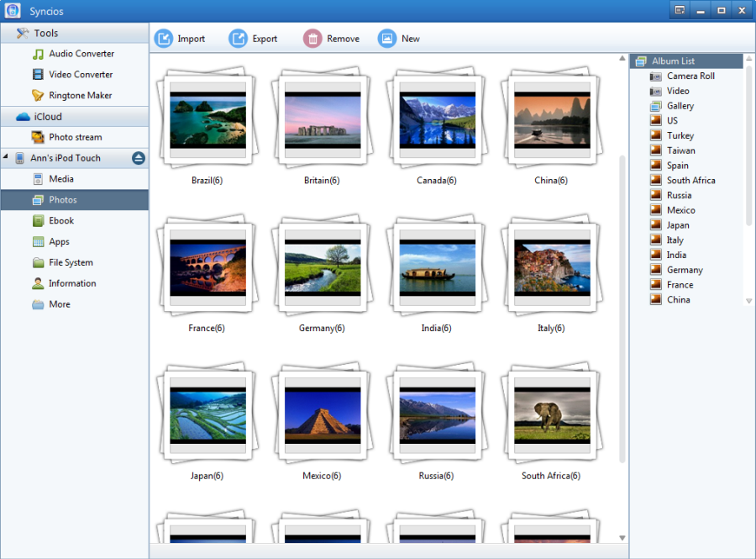Click the photo grid scroll up arrow
Screen dimensions: 756x559
click(622, 58)
